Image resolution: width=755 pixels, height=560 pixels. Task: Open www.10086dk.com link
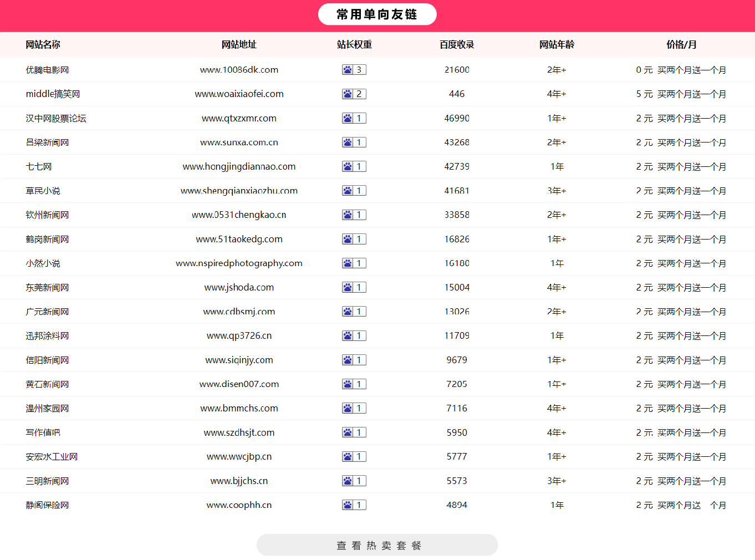click(239, 70)
